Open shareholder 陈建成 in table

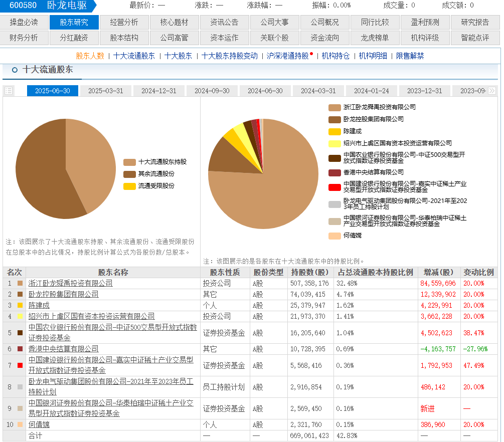click(x=39, y=306)
